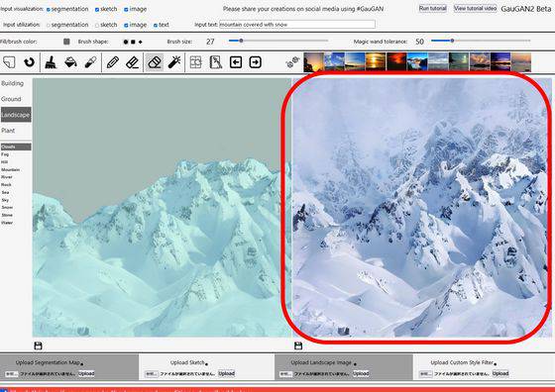Enable segmentation in input utilization
This screenshot has width=555, height=392.
[x=49, y=25]
